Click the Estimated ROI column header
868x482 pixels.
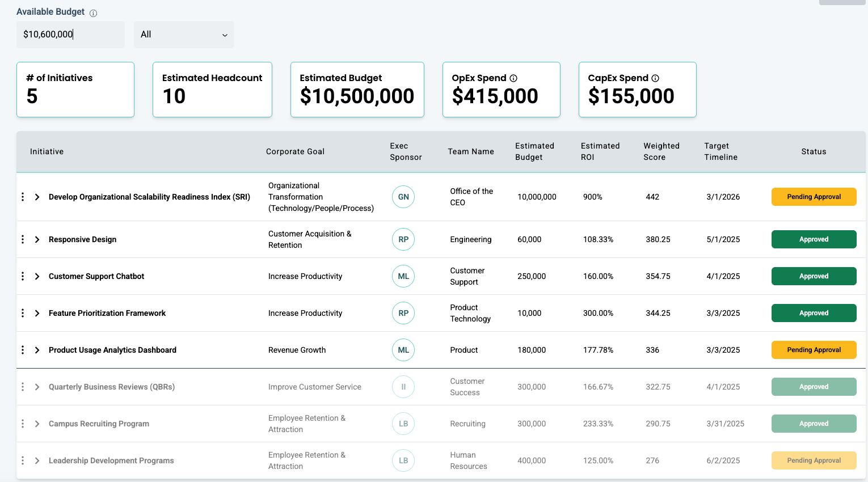click(x=600, y=151)
